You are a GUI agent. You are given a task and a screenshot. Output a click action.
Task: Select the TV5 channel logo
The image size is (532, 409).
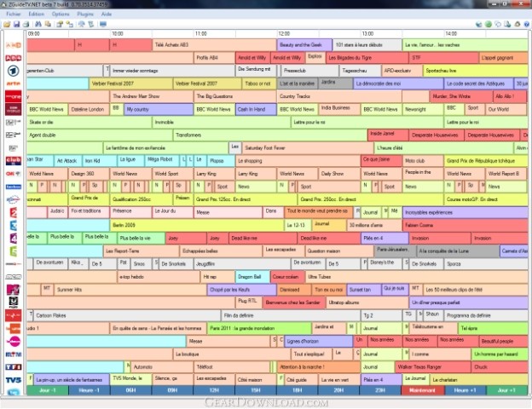tap(14, 380)
